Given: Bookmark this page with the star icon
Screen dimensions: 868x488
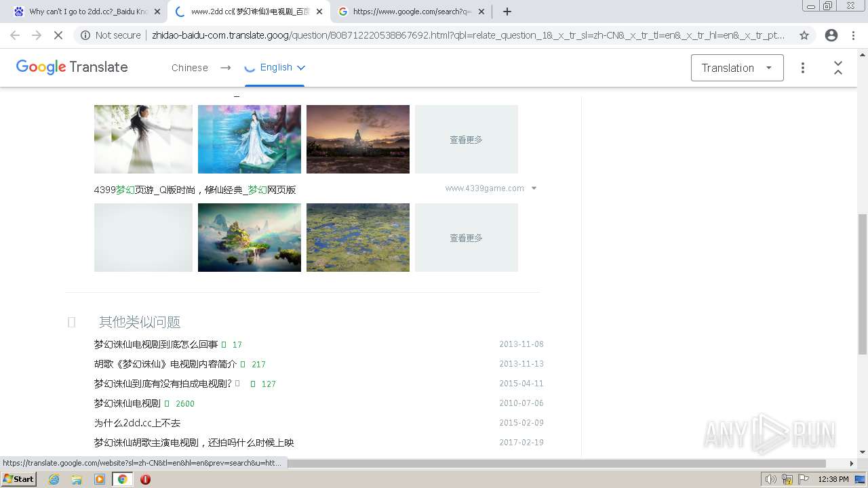Looking at the screenshot, I should (x=804, y=35).
